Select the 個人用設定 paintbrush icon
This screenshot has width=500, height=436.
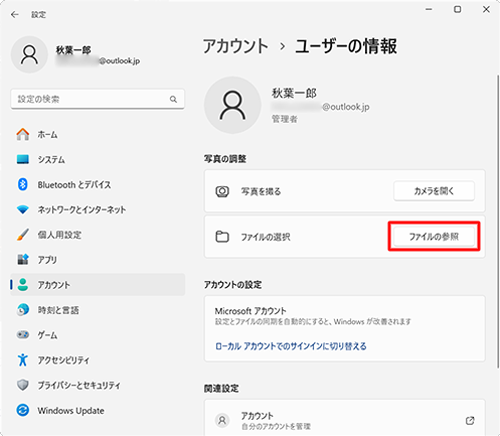[x=23, y=235]
